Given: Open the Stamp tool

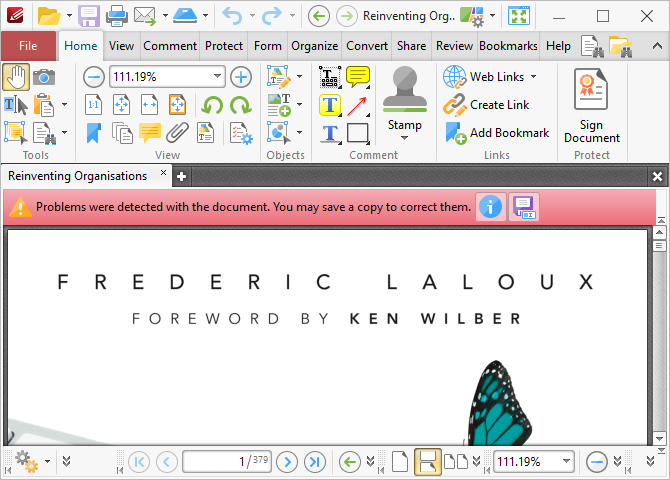Looking at the screenshot, I should [x=405, y=104].
